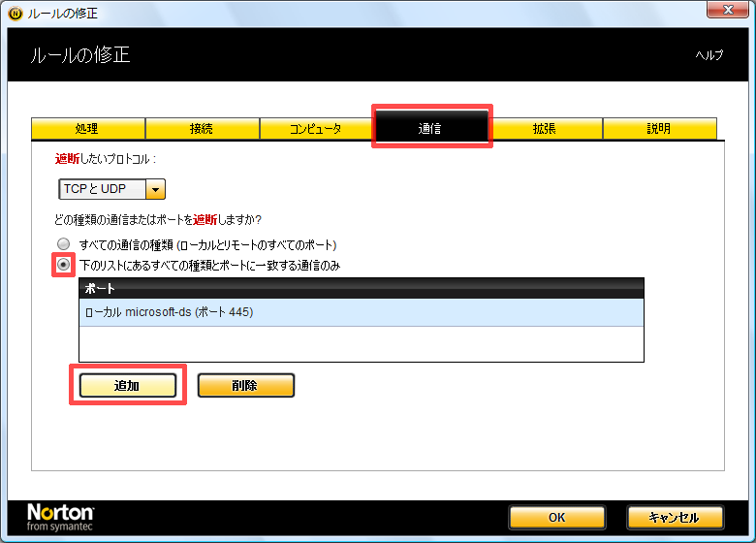This screenshot has height=543, width=756.
Task: Cancel with the キャンセル button
Action: coord(675,518)
